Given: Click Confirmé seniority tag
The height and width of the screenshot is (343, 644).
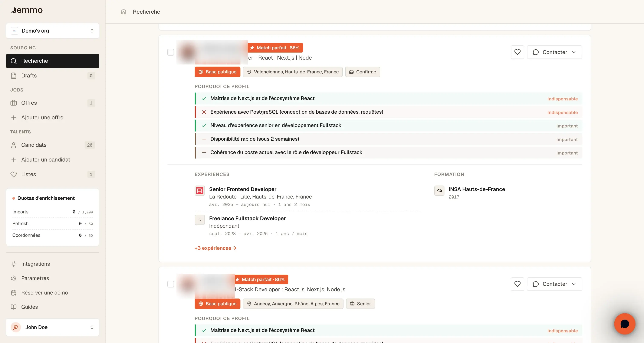Looking at the screenshot, I should 362,72.
